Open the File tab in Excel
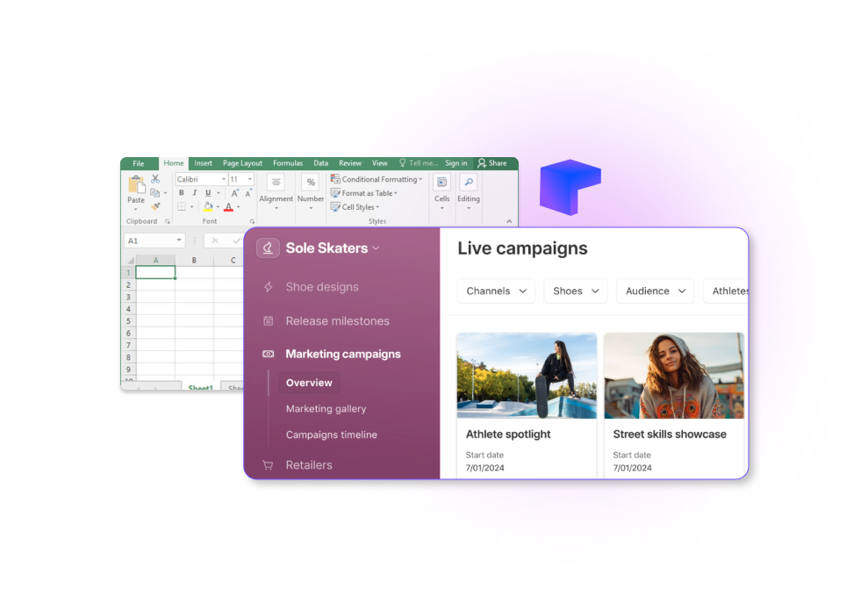 [139, 163]
